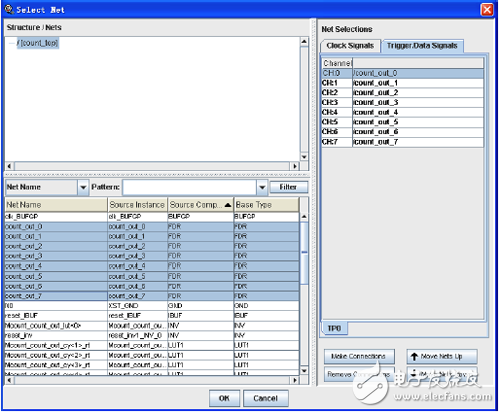500x413 pixels.
Task: Click inside the Pattern input field
Action: [x=190, y=187]
